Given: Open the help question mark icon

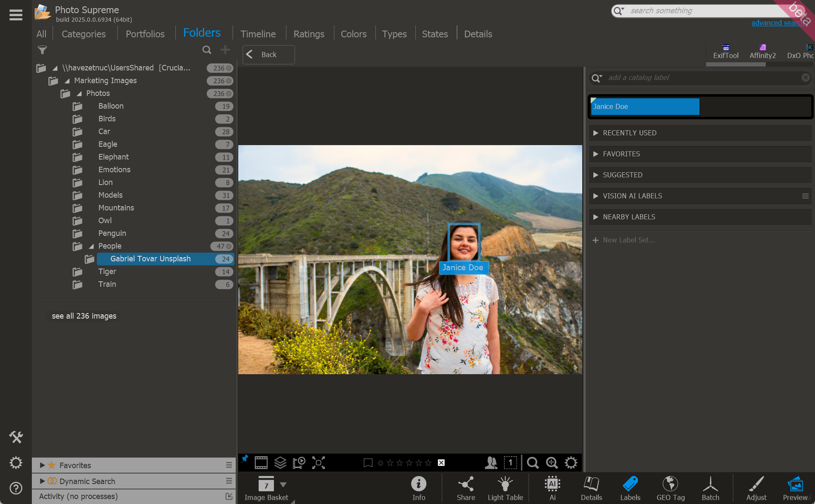Looking at the screenshot, I should click(16, 488).
